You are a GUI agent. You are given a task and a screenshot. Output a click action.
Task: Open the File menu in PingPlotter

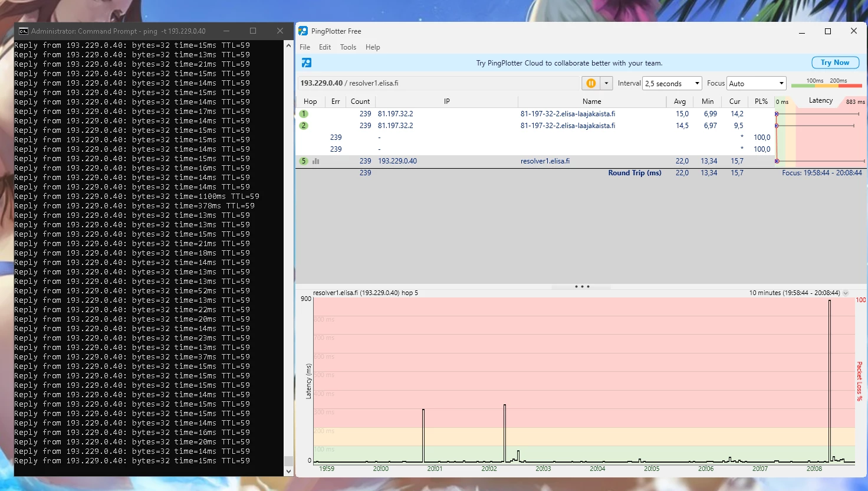click(x=305, y=47)
